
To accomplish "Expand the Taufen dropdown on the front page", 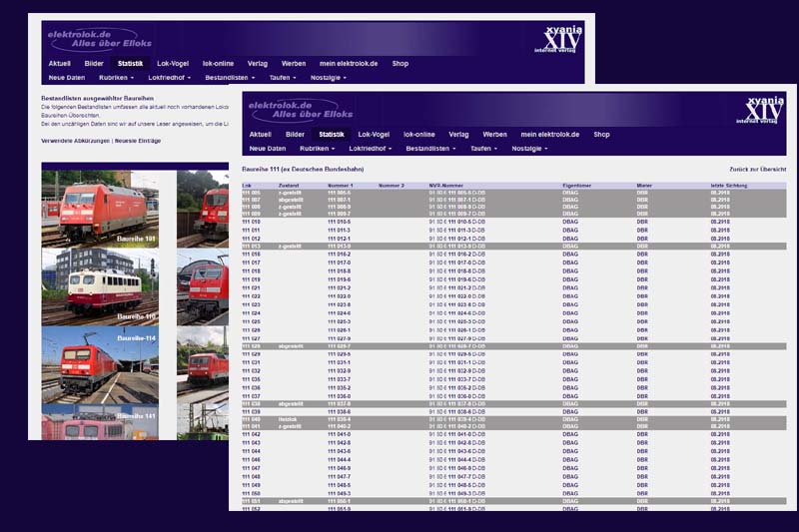I will 485,148.
